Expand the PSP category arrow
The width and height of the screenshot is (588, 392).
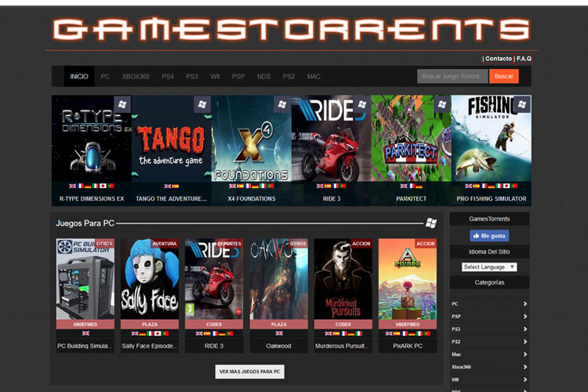525,317
